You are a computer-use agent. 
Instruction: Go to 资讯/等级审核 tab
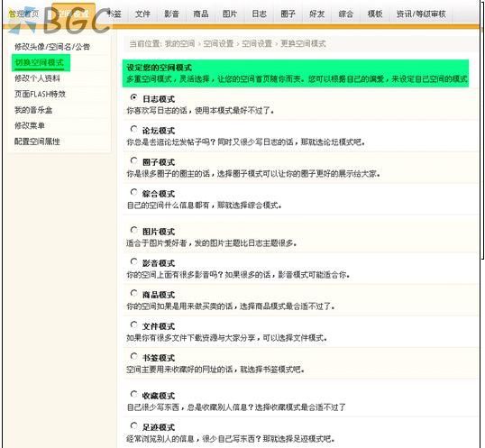(421, 14)
